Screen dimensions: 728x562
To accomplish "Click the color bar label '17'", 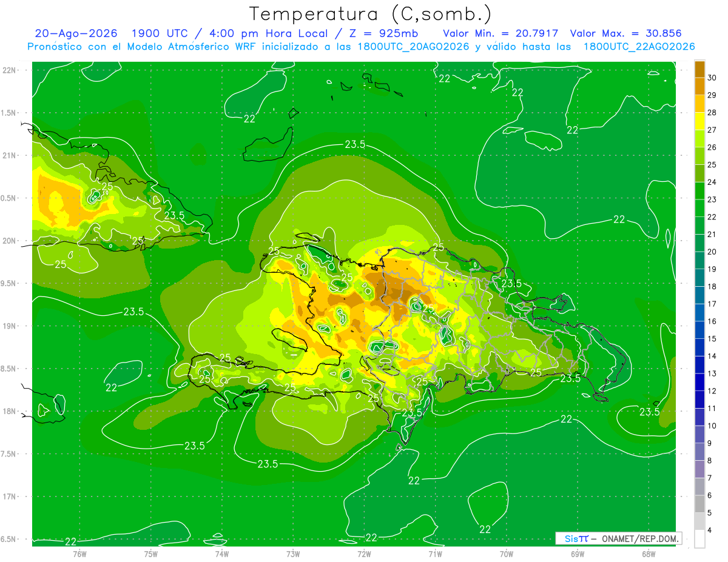I will point(712,304).
